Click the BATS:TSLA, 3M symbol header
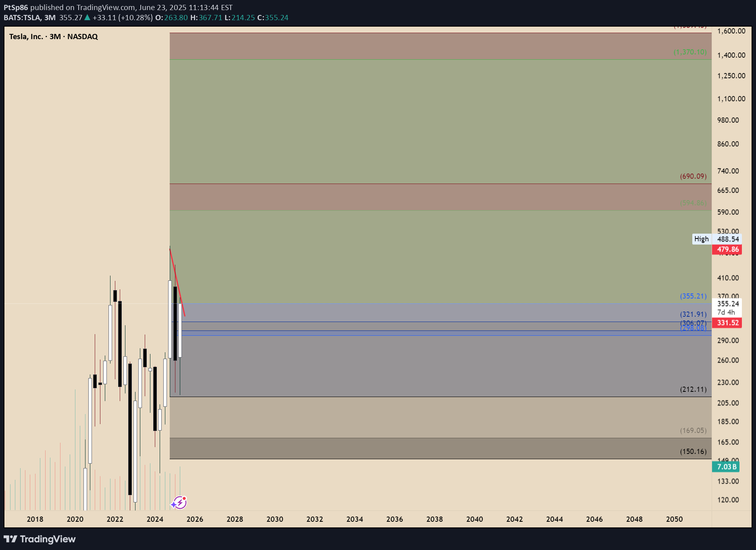This screenshot has height=550, width=756. pyautogui.click(x=30, y=17)
